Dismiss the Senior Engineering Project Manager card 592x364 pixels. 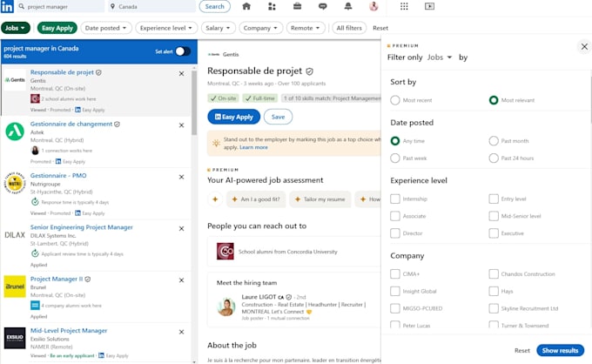[182, 229]
